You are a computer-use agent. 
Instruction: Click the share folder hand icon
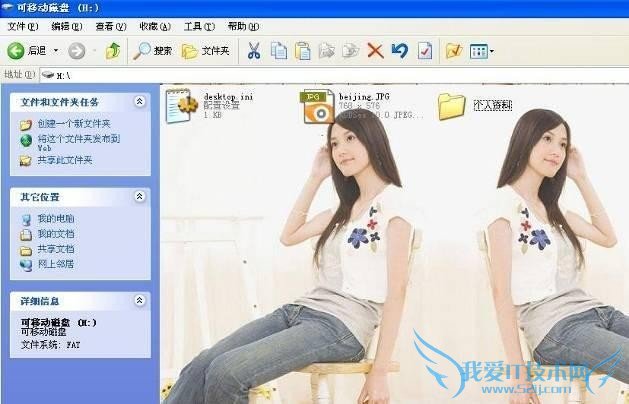point(26,161)
